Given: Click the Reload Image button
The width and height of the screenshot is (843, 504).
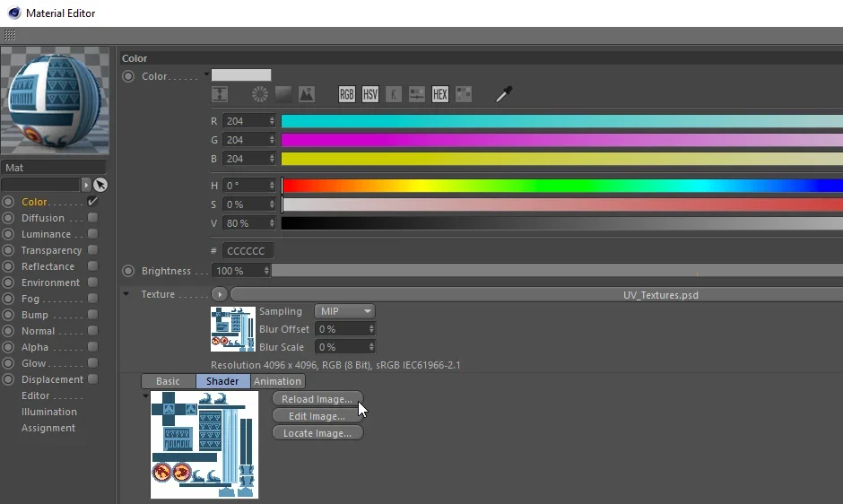Looking at the screenshot, I should [317, 398].
